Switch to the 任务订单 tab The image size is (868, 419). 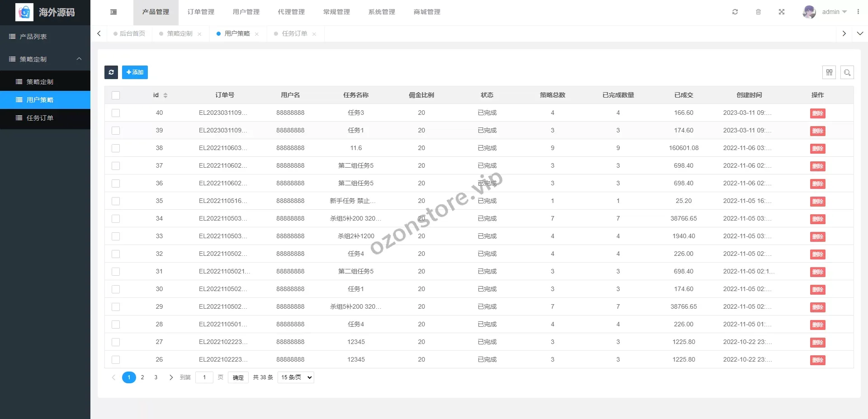[x=294, y=34]
